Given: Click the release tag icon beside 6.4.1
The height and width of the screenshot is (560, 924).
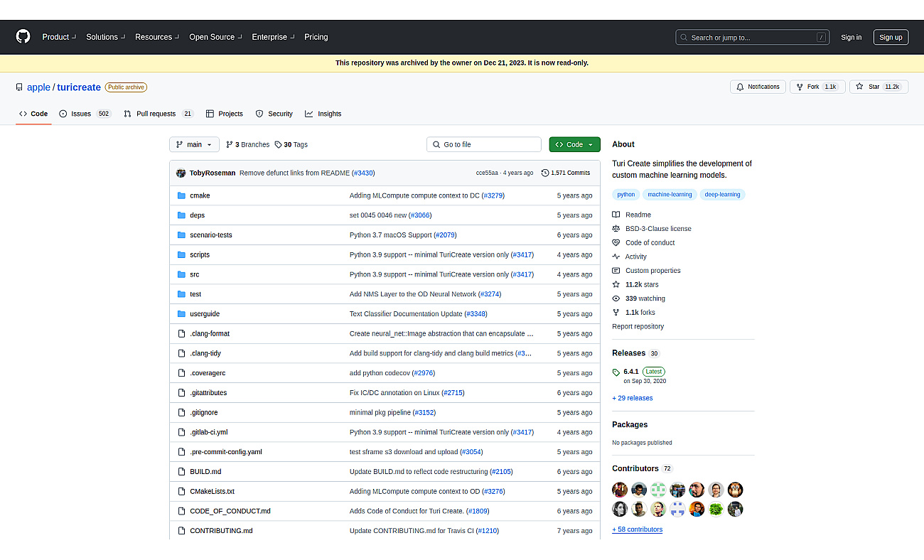Looking at the screenshot, I should click(x=616, y=372).
